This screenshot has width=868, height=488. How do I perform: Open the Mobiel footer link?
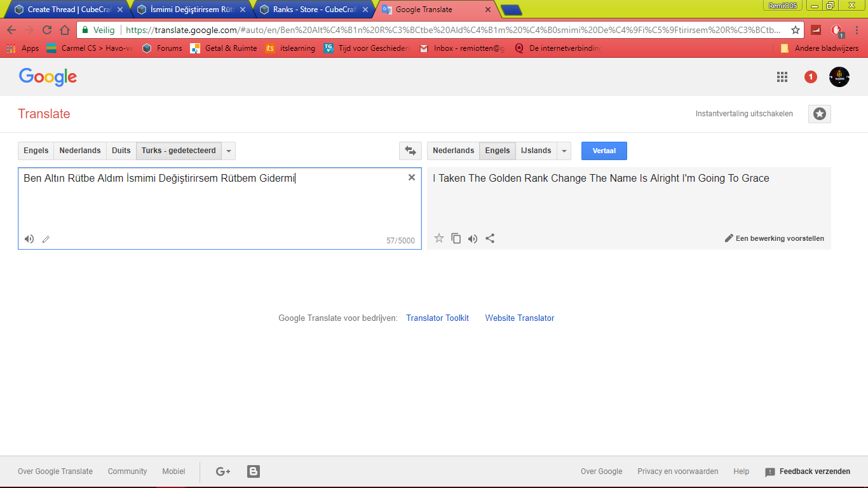click(x=173, y=471)
